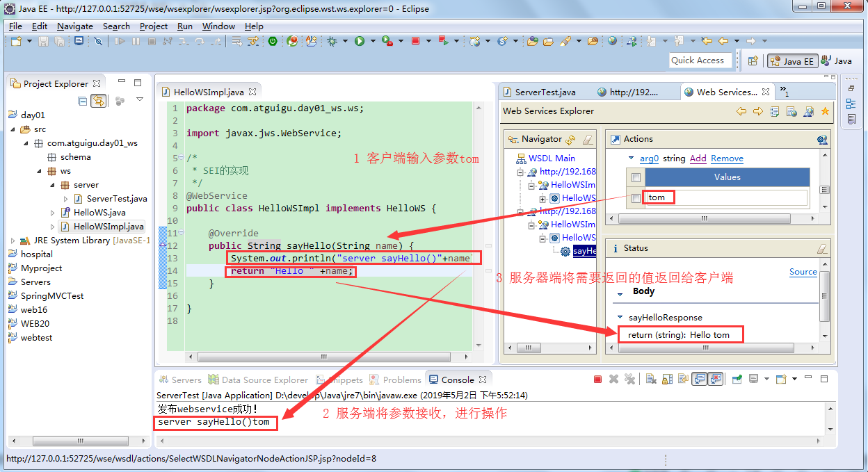The width and height of the screenshot is (868, 472).
Task: Open the Project menu
Action: point(154,26)
